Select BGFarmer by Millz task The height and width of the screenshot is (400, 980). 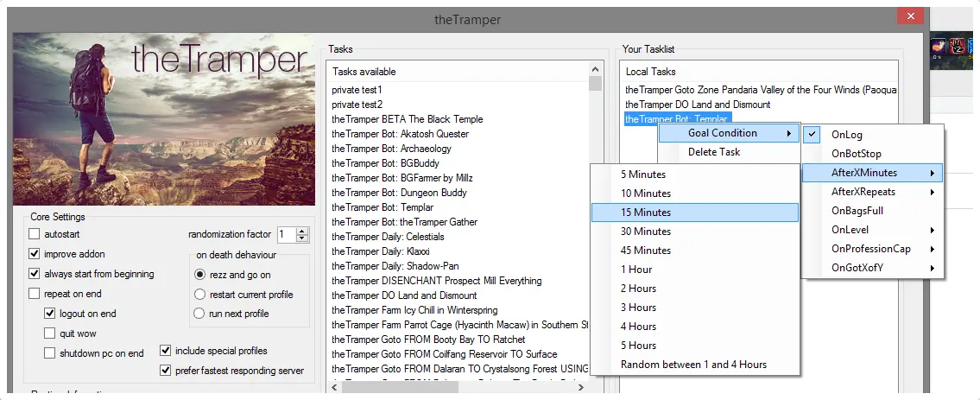coord(401,178)
